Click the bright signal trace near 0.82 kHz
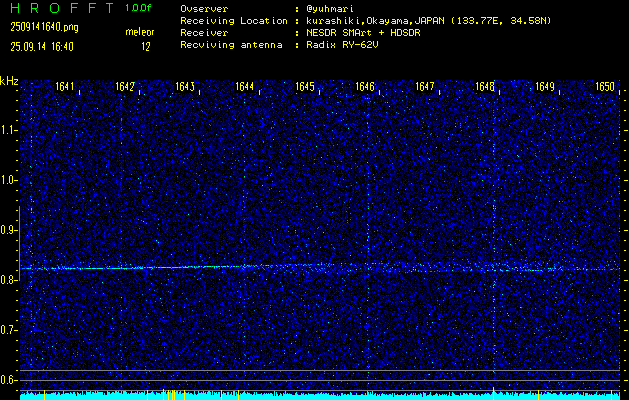This screenshot has height=400, width=629. pyautogui.click(x=320, y=268)
